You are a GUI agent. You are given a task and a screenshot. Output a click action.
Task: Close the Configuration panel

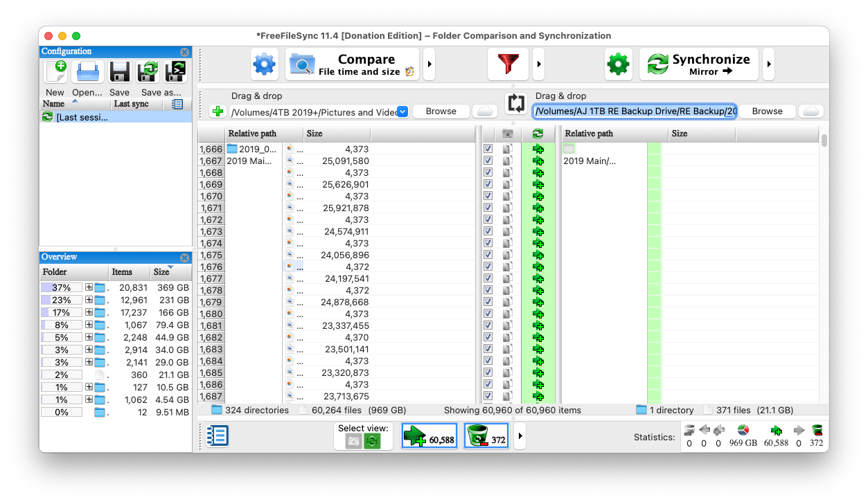pos(184,52)
